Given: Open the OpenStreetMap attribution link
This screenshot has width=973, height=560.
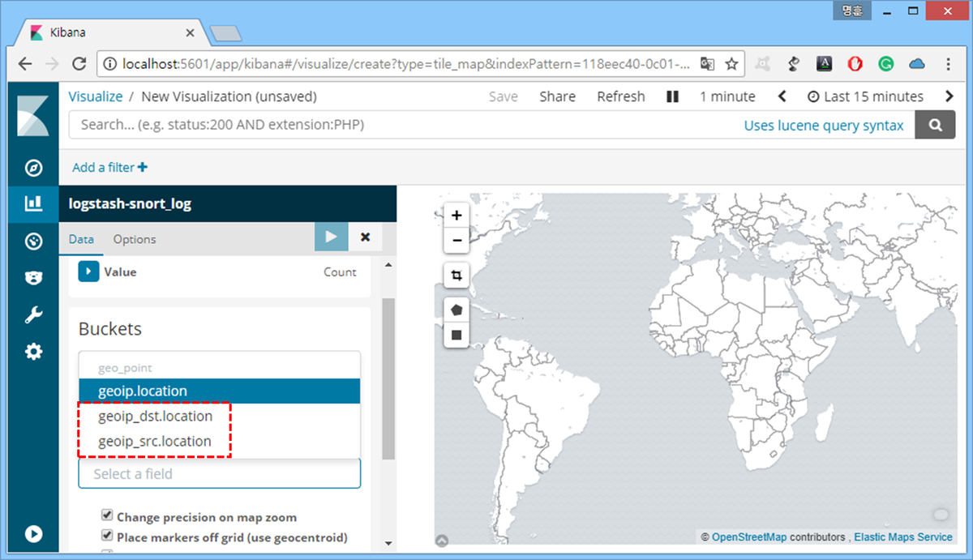Looking at the screenshot, I should (749, 536).
